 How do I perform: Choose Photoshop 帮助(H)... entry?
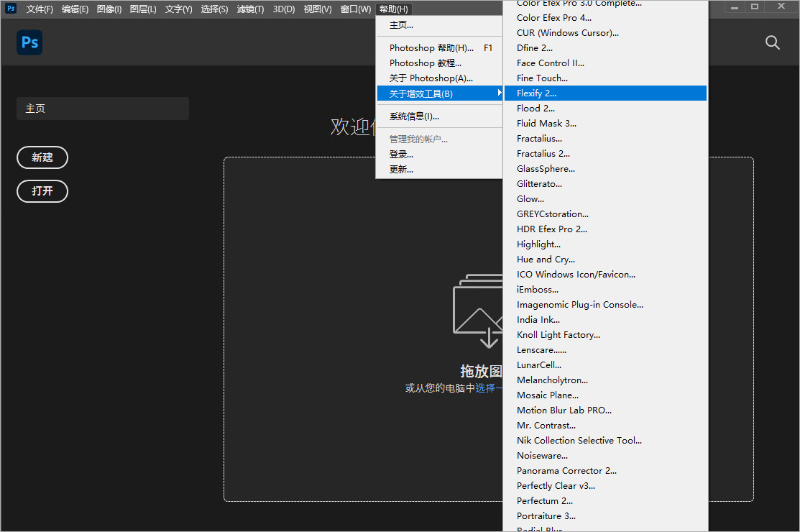point(439,48)
